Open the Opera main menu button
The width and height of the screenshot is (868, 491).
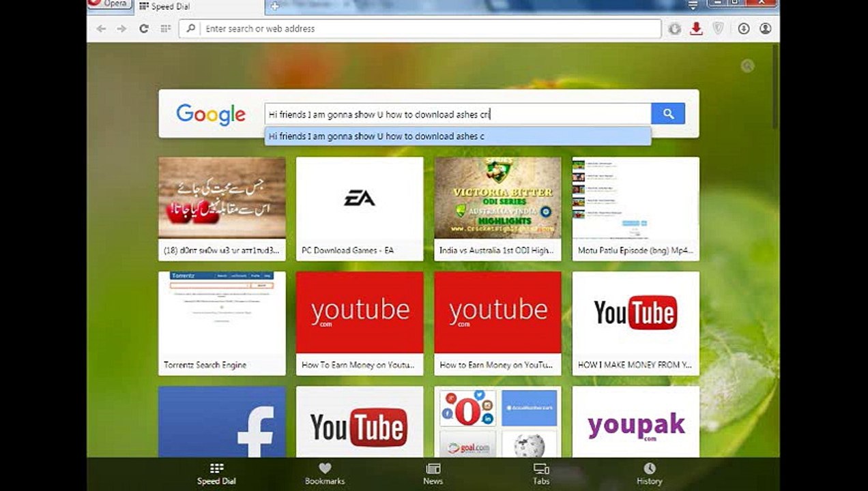pyautogui.click(x=109, y=4)
